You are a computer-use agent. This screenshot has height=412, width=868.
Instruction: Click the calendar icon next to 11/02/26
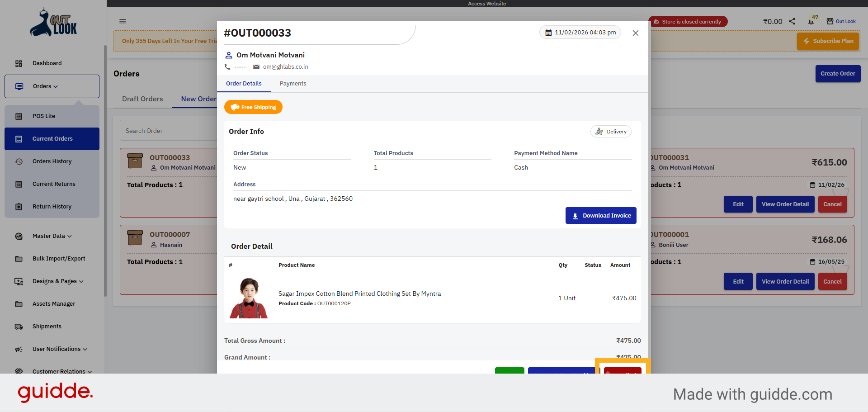click(812, 185)
